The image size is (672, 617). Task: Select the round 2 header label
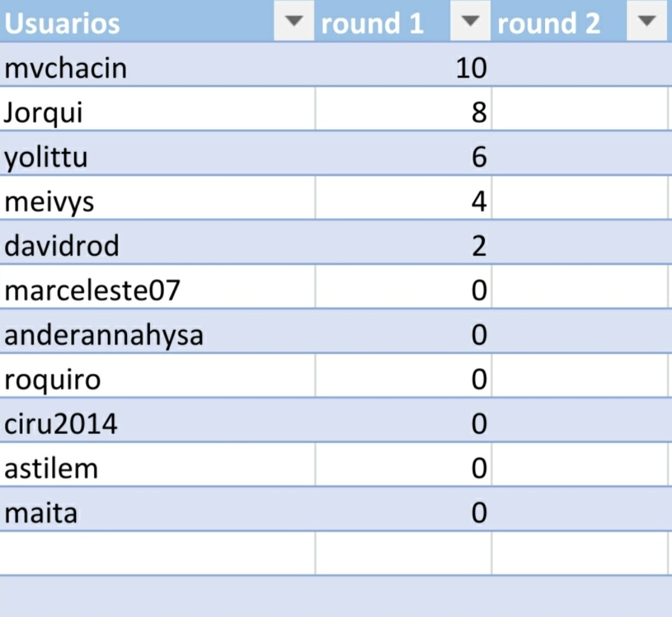click(549, 24)
